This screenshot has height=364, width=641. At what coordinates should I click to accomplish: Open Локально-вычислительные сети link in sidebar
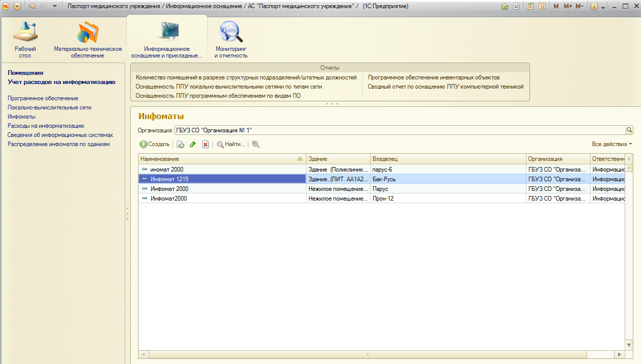point(49,107)
